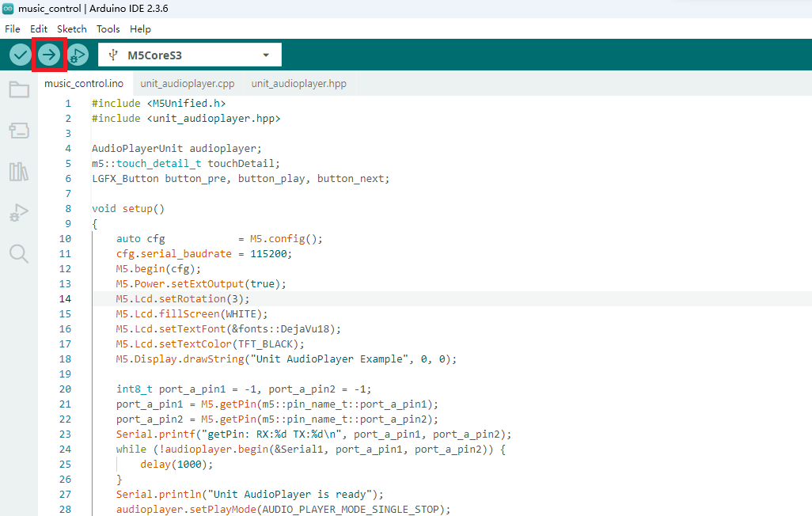Click the while (!audioplayer.begin line
812x516 pixels.
click(311, 450)
